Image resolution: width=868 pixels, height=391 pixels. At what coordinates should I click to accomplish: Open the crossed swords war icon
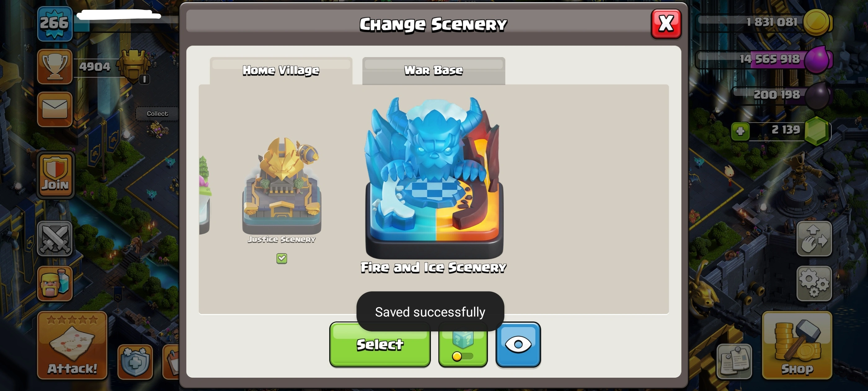click(x=55, y=239)
